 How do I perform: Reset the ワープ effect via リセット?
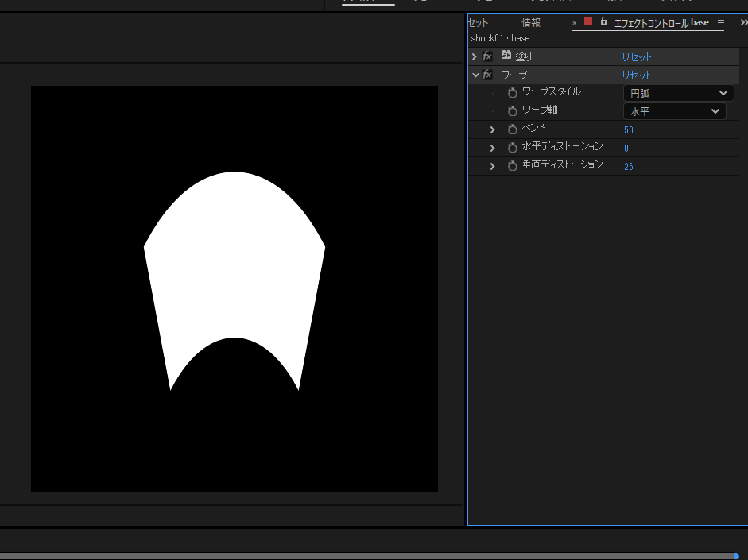pyautogui.click(x=636, y=75)
